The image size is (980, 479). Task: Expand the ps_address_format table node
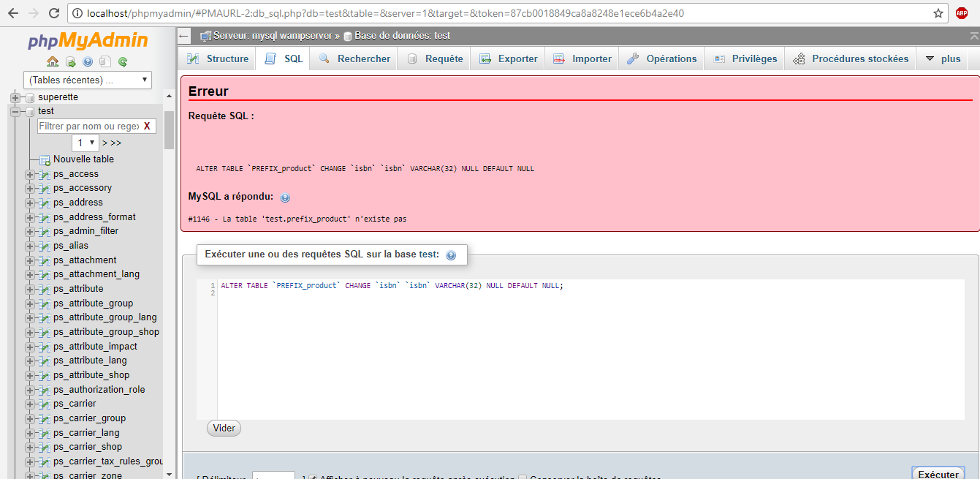[30, 217]
